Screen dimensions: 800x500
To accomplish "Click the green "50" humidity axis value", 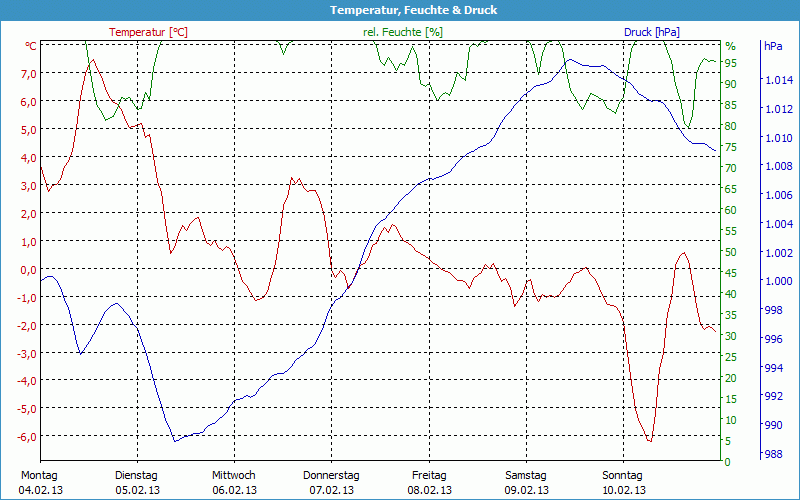I will [731, 252].
